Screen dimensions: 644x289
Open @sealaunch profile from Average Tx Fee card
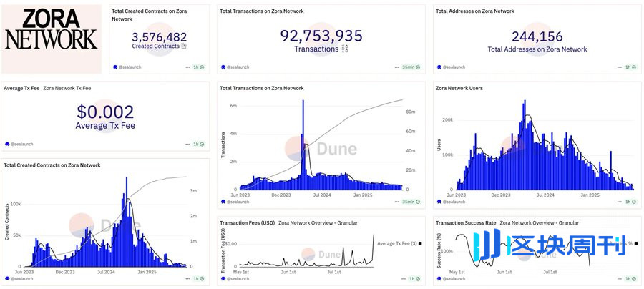(x=19, y=144)
